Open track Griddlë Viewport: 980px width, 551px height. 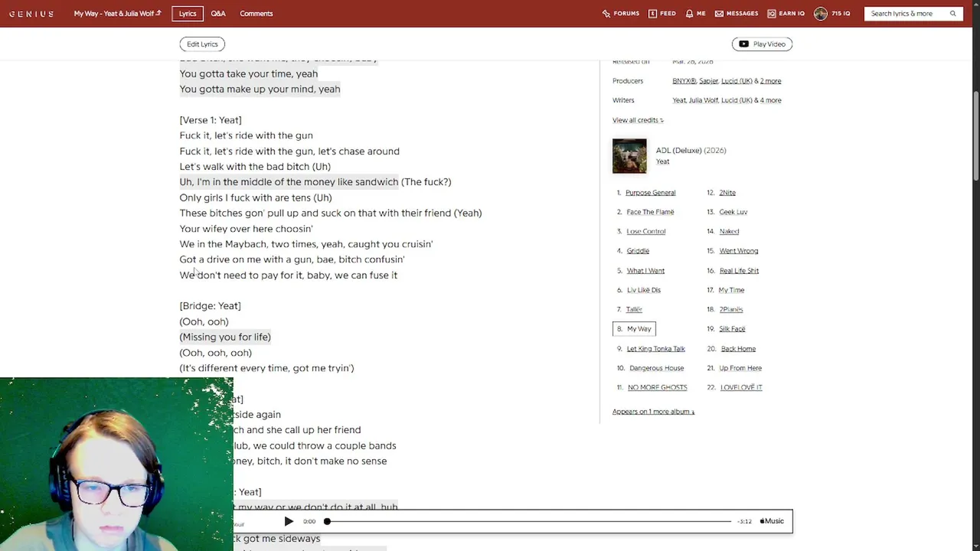coord(638,251)
